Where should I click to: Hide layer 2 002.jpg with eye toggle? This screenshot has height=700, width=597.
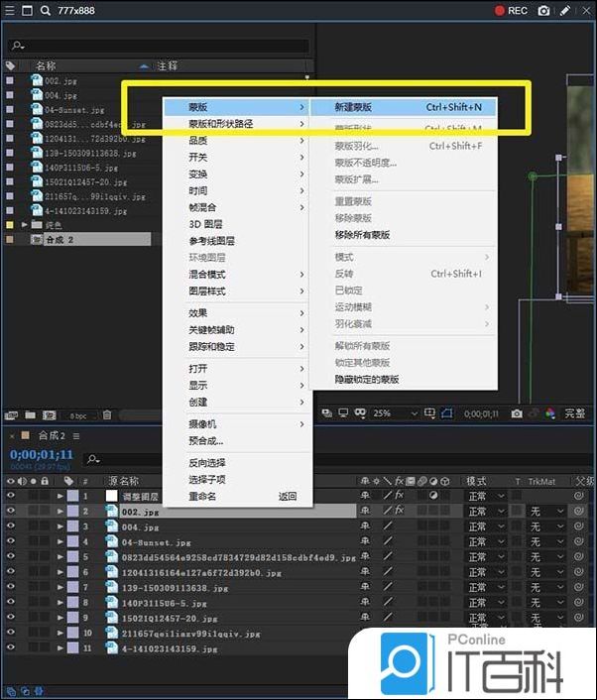pos(11,512)
